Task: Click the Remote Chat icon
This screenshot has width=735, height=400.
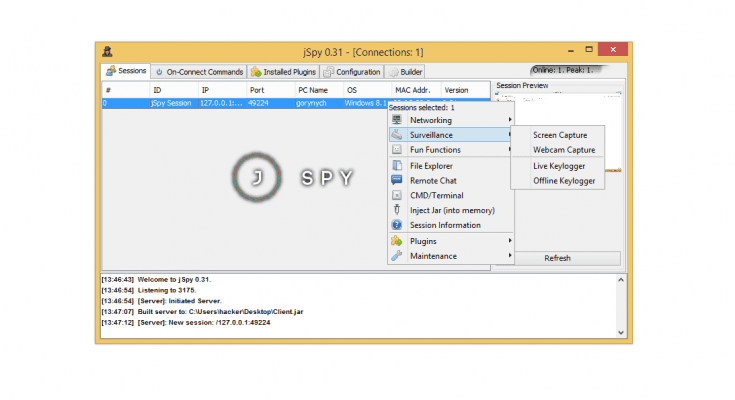Action: click(x=397, y=181)
